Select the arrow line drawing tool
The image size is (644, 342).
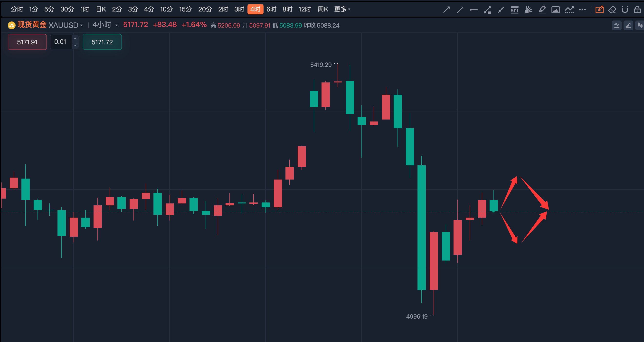coord(446,10)
